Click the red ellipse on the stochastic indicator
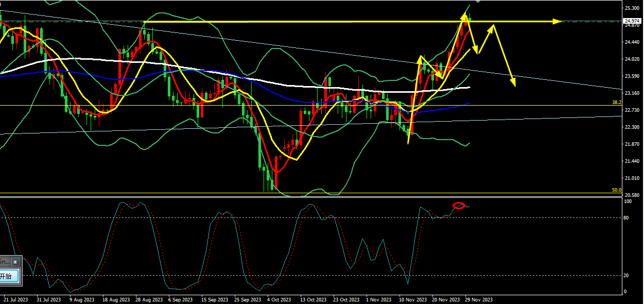This screenshot has height=304, width=644. (459, 206)
